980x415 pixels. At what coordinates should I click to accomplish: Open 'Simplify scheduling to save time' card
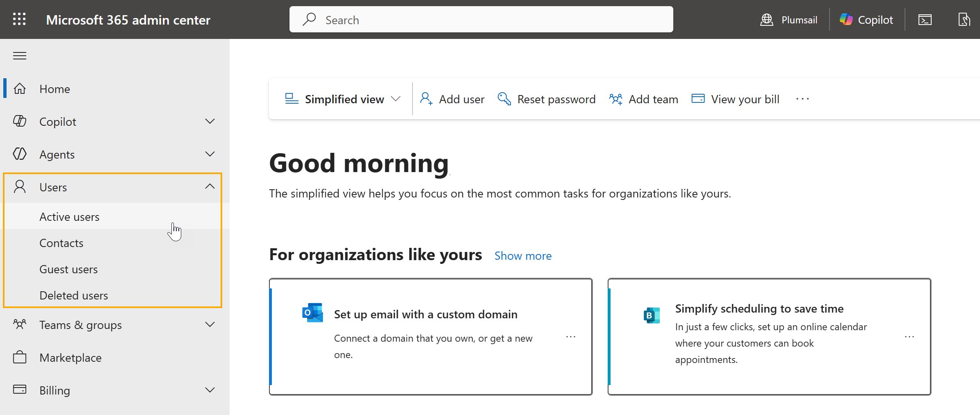click(x=769, y=336)
